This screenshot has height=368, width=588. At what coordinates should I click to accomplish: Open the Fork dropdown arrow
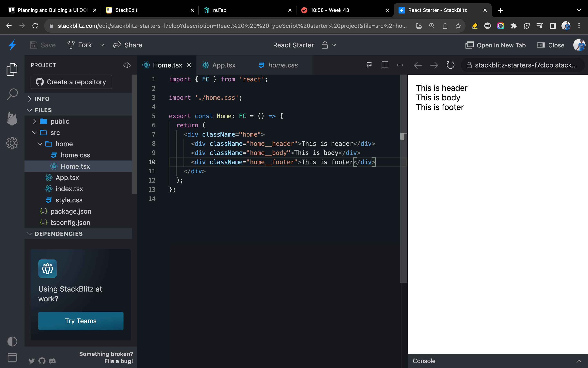(x=101, y=45)
